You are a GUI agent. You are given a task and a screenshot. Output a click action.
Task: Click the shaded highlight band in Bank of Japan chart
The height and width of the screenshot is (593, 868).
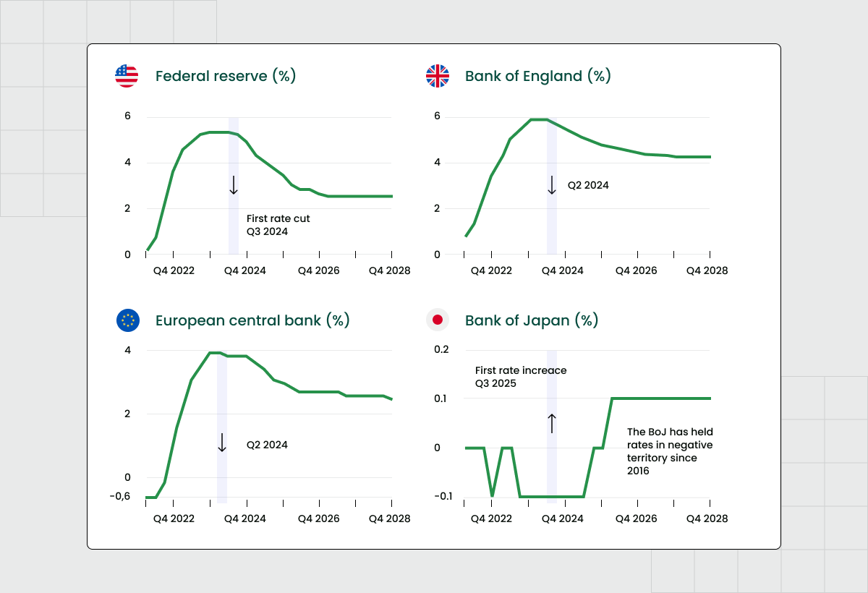[552, 427]
